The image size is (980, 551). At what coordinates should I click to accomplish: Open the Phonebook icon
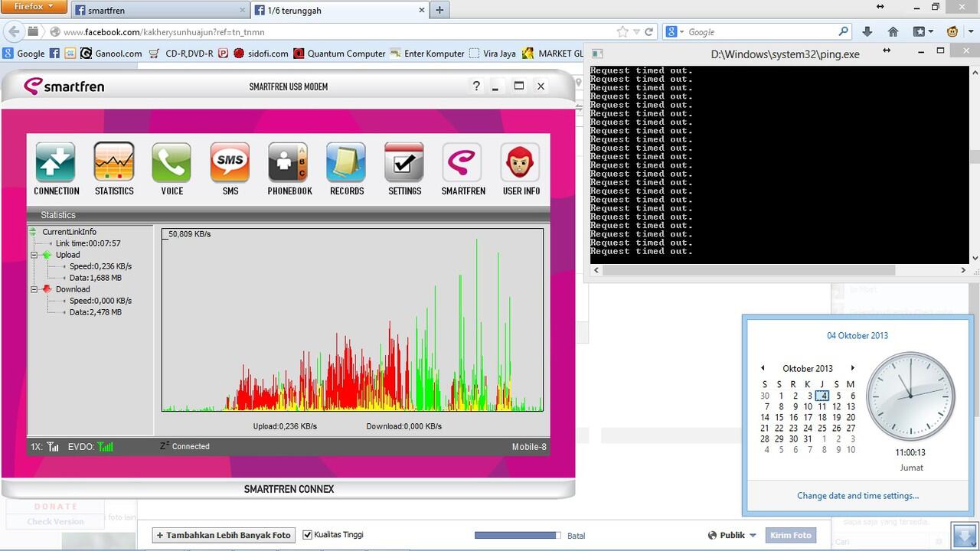tap(288, 162)
